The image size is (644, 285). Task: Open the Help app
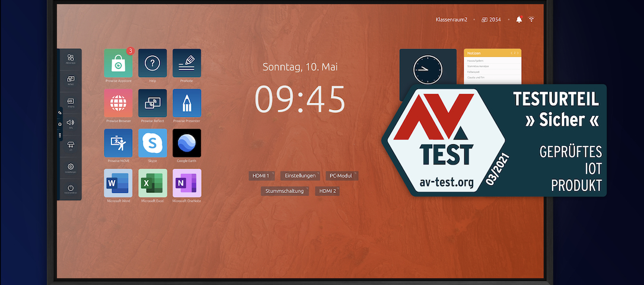(152, 64)
